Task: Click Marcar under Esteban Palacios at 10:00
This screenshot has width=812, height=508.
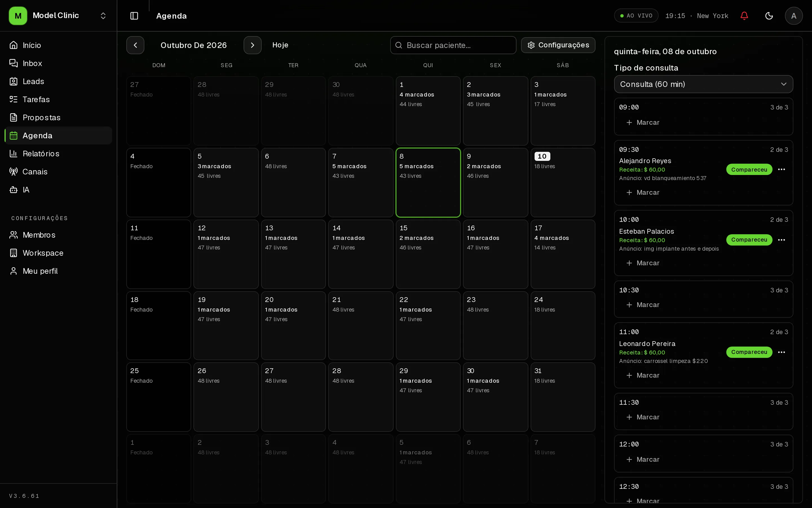Action: point(643,263)
